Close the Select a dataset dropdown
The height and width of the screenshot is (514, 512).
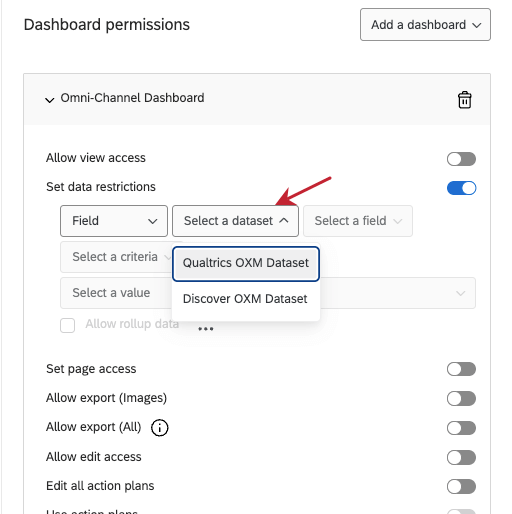click(x=235, y=221)
